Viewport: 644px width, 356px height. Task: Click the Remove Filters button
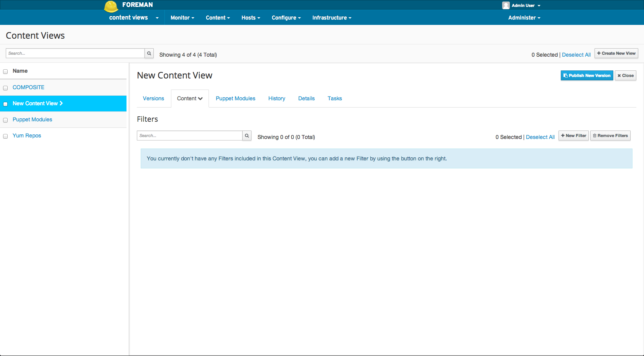pyautogui.click(x=610, y=136)
